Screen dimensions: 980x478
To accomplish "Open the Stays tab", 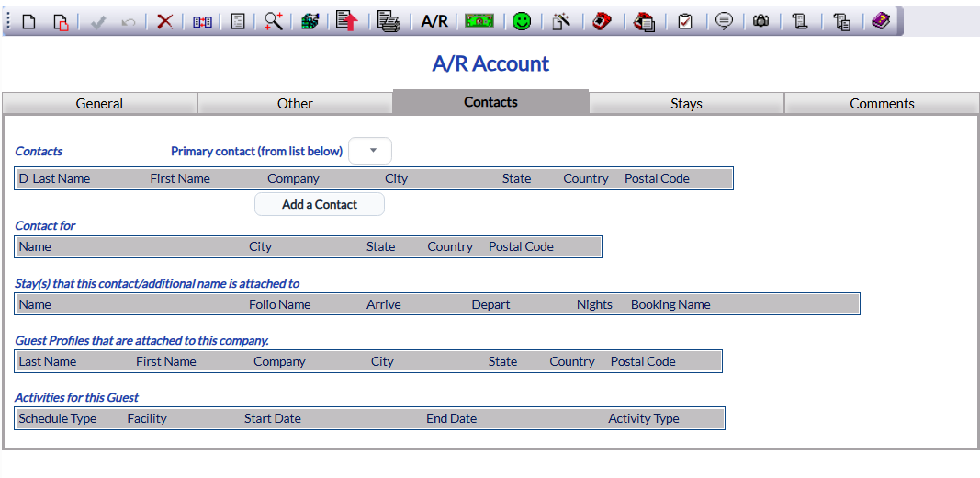I will [x=686, y=103].
